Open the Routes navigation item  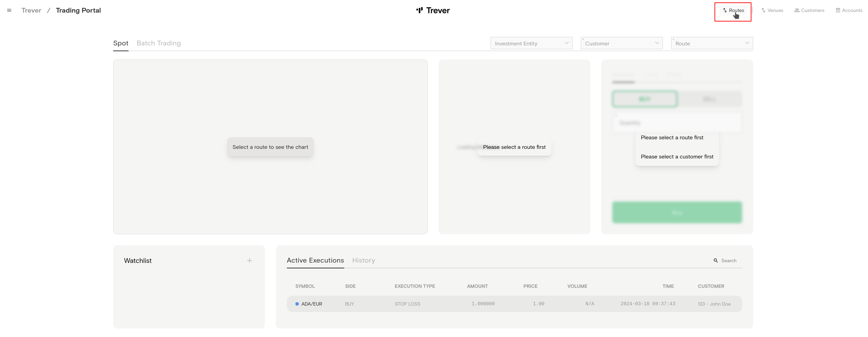point(733,11)
